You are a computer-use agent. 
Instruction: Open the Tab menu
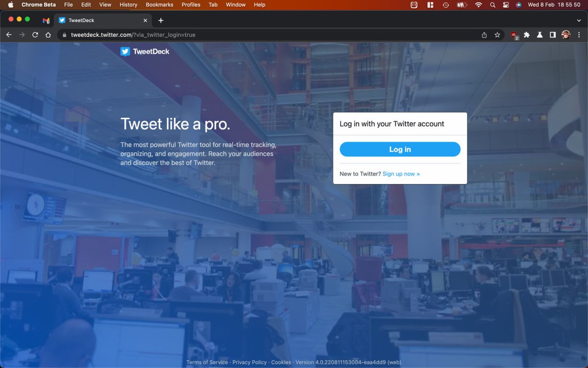[x=213, y=5]
